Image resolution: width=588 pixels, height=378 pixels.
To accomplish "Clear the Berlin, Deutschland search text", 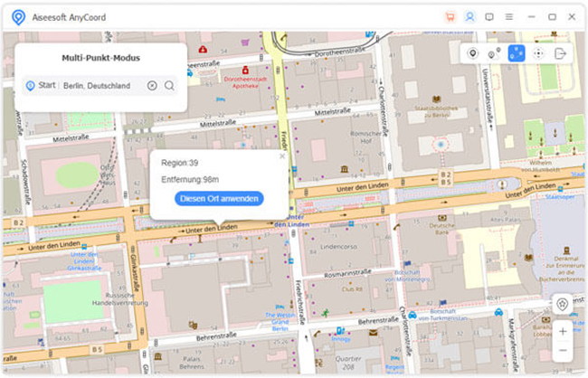I will click(x=152, y=86).
